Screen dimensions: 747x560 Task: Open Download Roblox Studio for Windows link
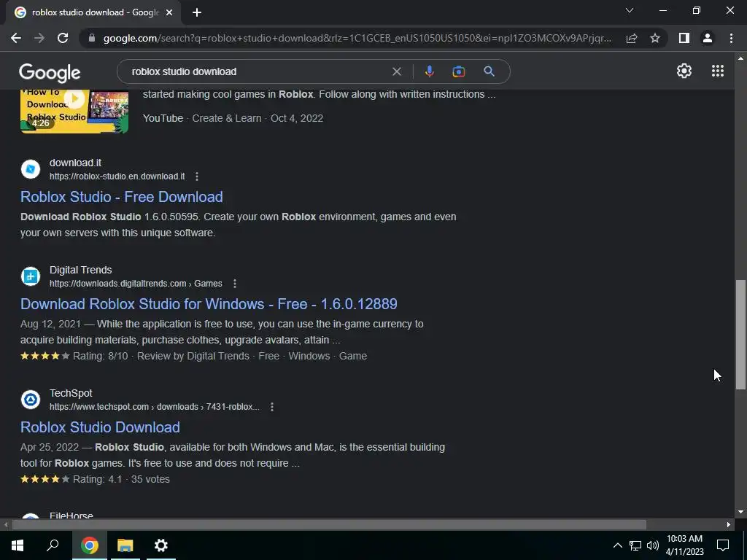209,304
